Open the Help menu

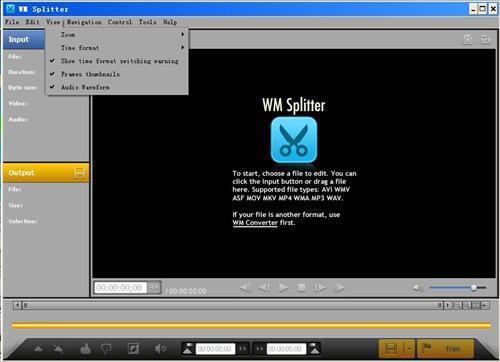[x=170, y=22]
